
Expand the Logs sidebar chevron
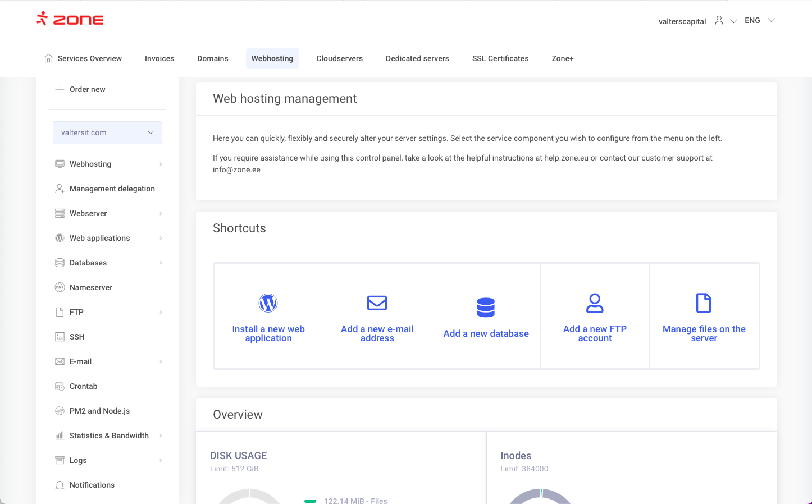[161, 460]
